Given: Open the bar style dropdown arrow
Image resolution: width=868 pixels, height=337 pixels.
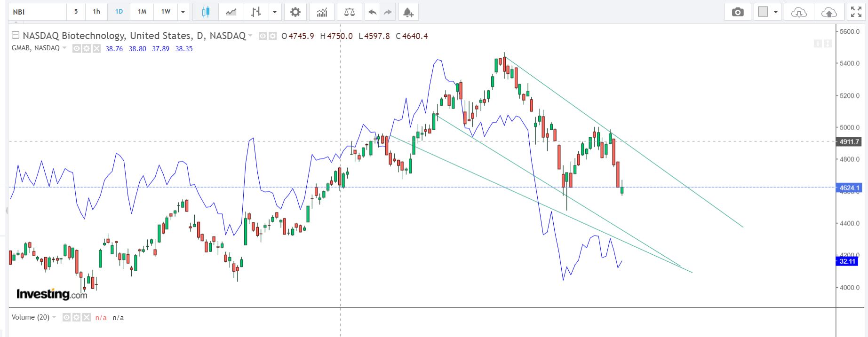Looking at the screenshot, I should coord(274,12).
